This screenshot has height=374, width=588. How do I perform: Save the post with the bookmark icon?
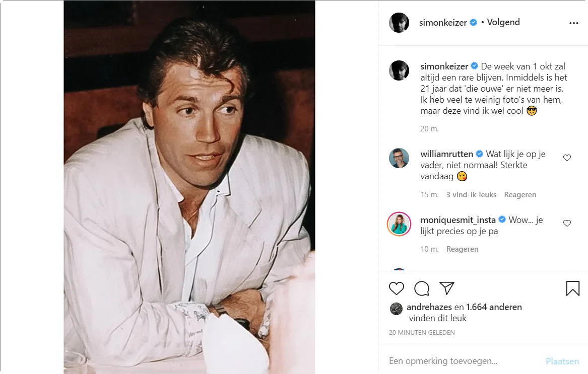572,288
